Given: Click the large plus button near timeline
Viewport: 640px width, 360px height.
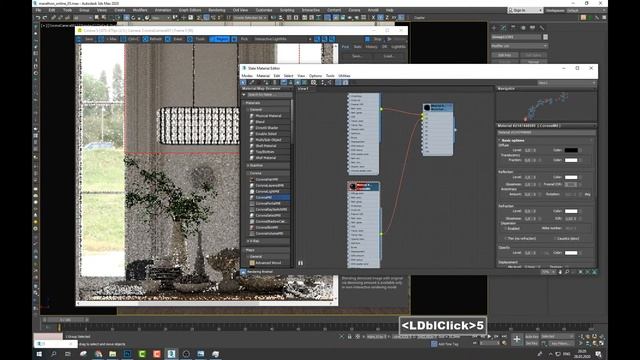Looking at the screenshot, I should point(516,339).
